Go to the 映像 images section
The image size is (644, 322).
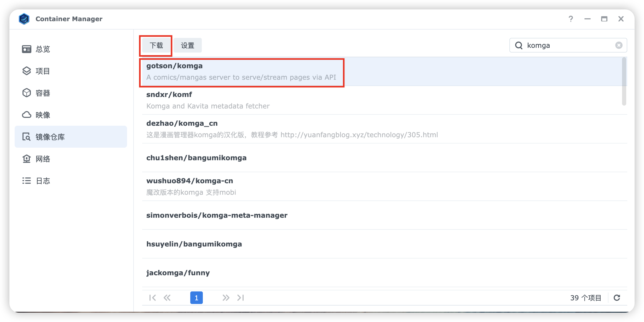(43, 115)
